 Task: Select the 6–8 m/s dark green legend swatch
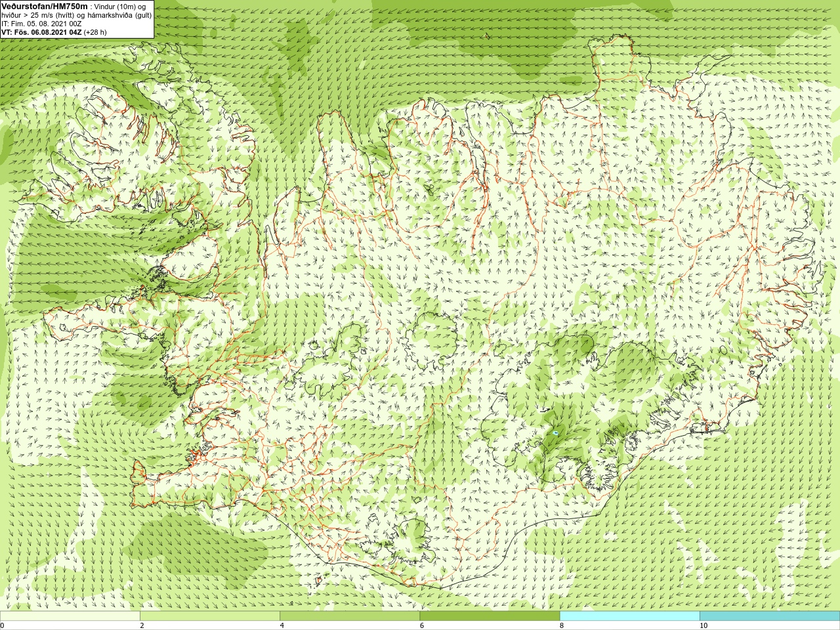pos(490,616)
